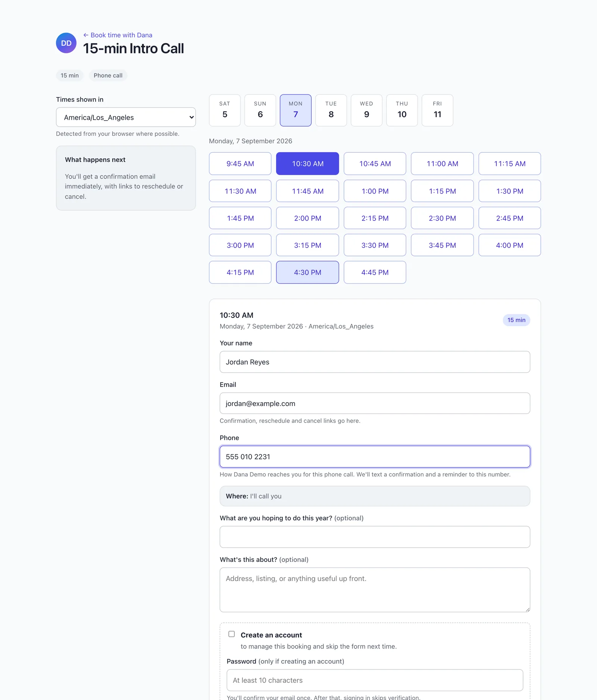
Task: Book the 1:00 PM slot
Action: (x=375, y=191)
